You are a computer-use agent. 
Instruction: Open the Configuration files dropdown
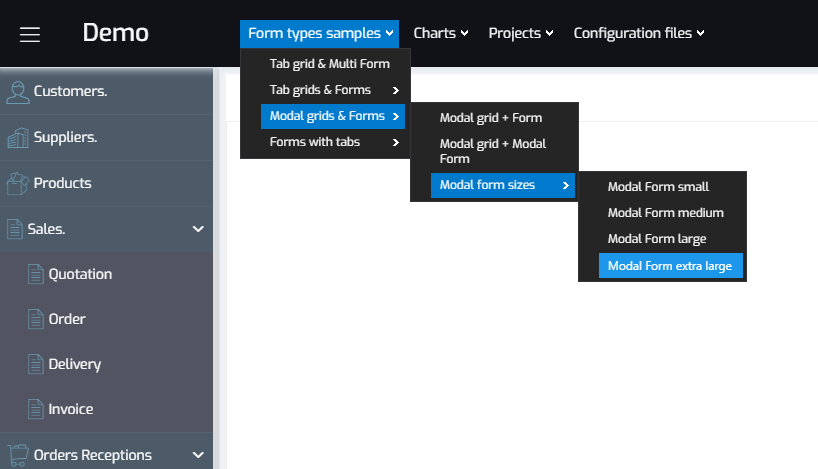point(639,33)
